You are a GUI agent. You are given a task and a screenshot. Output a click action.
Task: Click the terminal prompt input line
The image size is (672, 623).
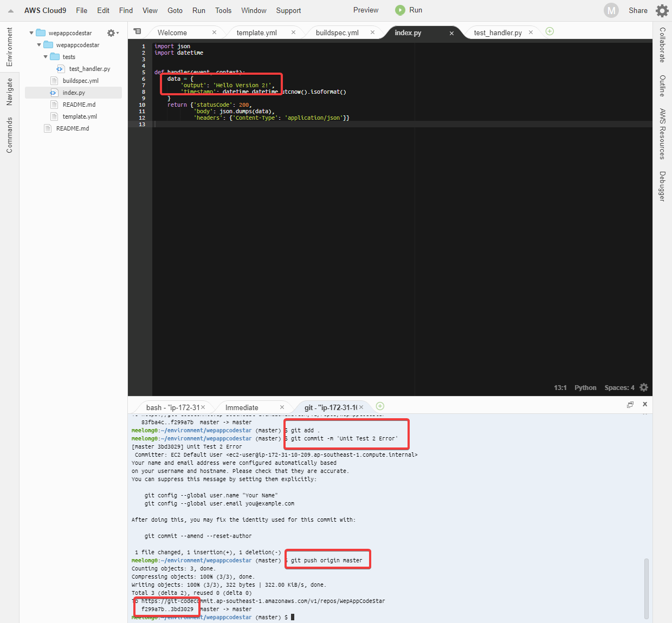pyautogui.click(x=390, y=617)
